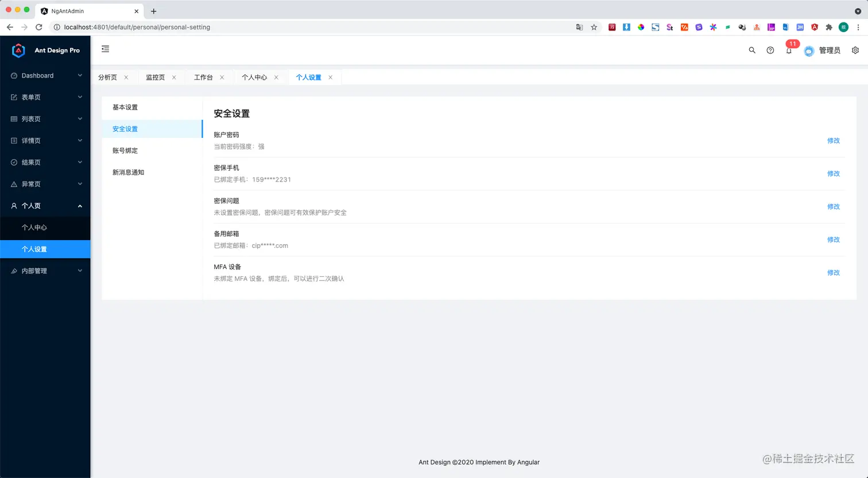Screen dimensions: 868x478
Task: Expand the 列表页 sidebar menu
Action: (45, 119)
